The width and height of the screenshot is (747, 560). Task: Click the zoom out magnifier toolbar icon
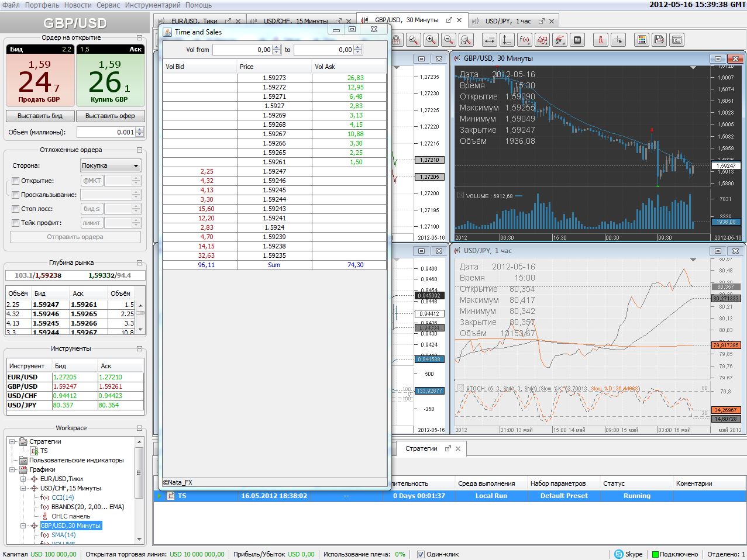point(449,40)
